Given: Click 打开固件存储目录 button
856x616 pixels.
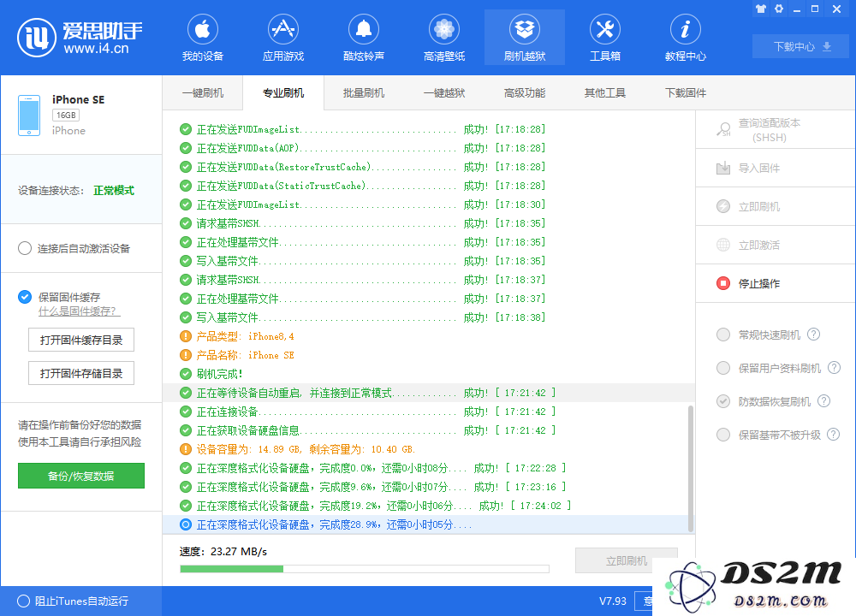Looking at the screenshot, I should (x=81, y=373).
